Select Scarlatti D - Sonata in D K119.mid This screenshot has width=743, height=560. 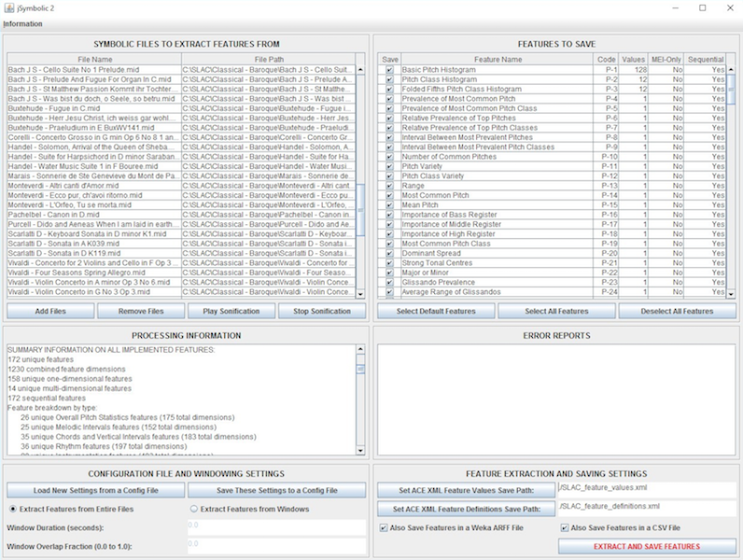click(x=94, y=253)
